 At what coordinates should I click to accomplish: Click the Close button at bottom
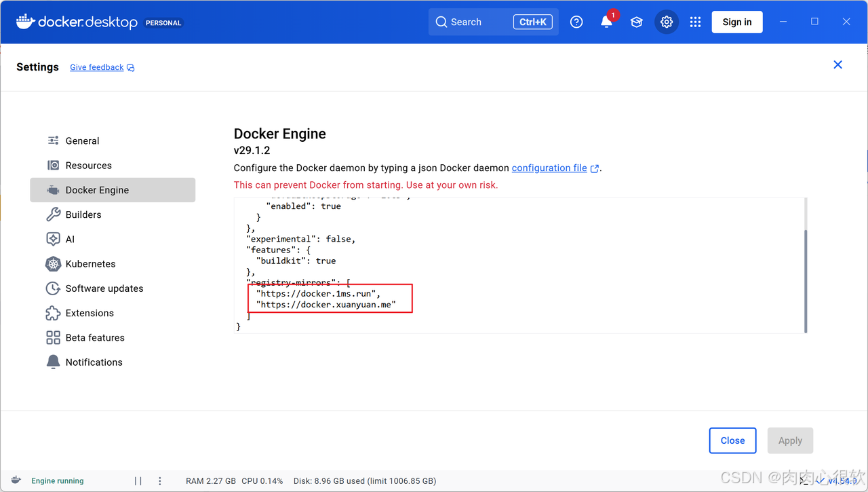(x=732, y=440)
